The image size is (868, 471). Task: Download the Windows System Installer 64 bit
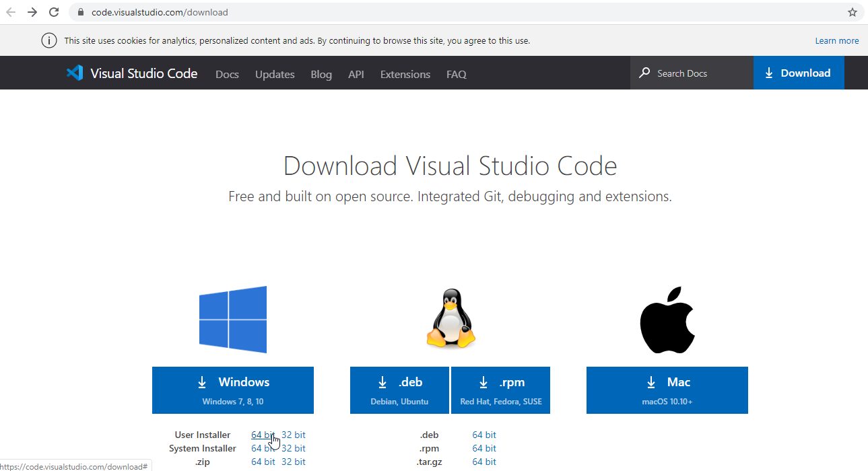(263, 448)
